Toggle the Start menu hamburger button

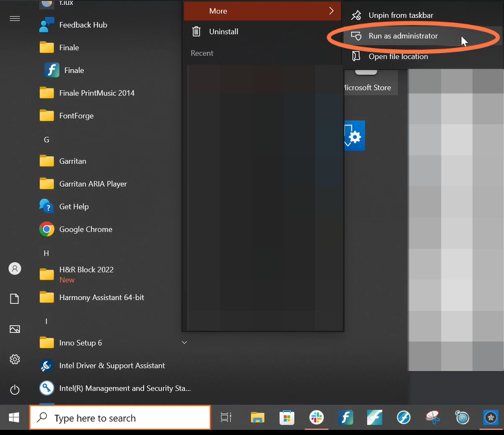15,19
